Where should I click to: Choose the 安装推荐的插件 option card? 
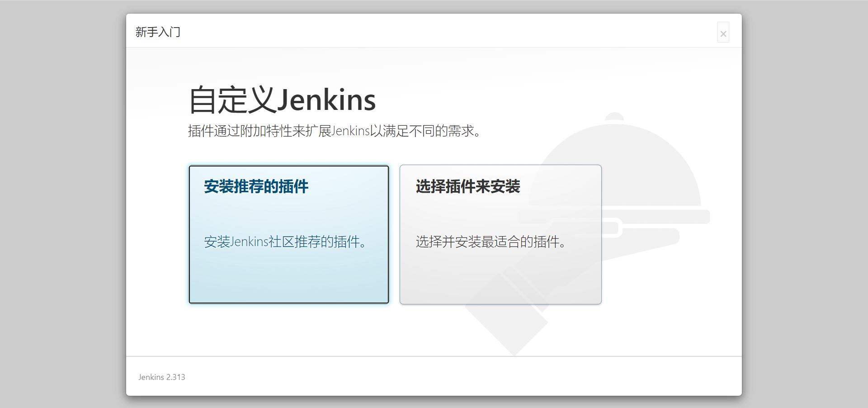click(x=288, y=271)
